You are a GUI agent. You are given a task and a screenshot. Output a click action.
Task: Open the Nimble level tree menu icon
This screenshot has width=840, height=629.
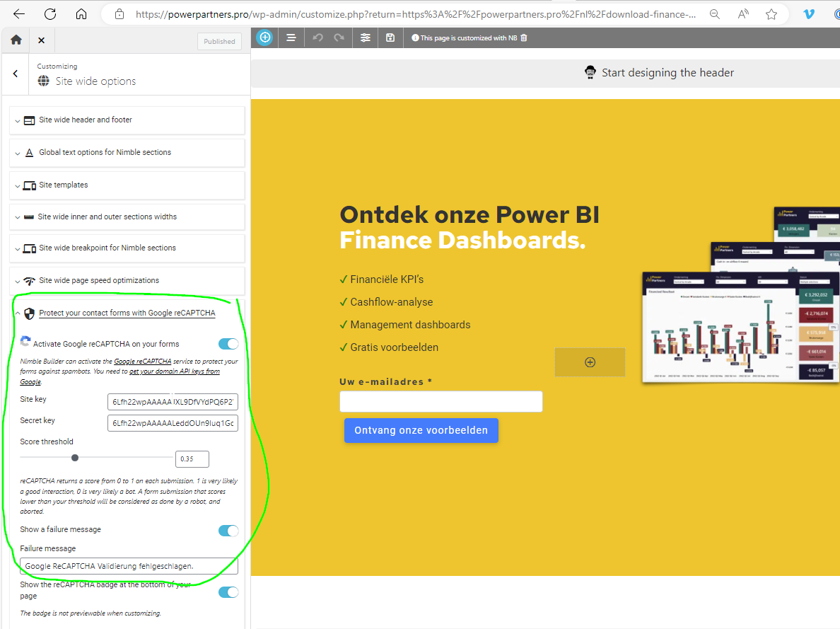click(x=291, y=37)
